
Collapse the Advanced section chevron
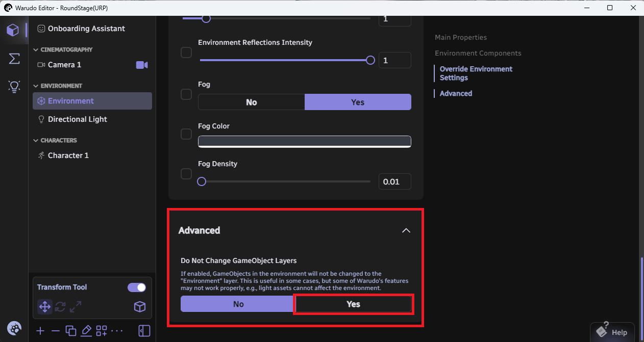click(406, 230)
